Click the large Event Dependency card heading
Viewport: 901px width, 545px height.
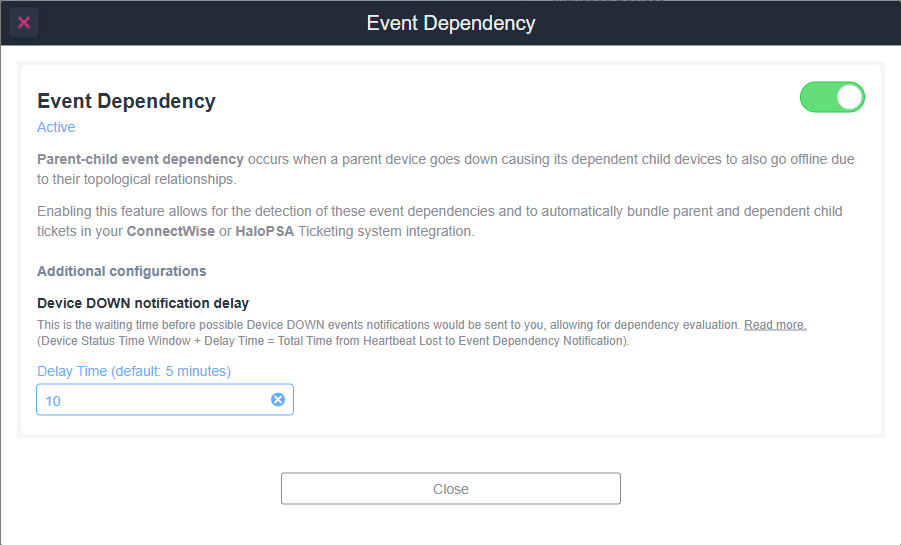point(126,101)
